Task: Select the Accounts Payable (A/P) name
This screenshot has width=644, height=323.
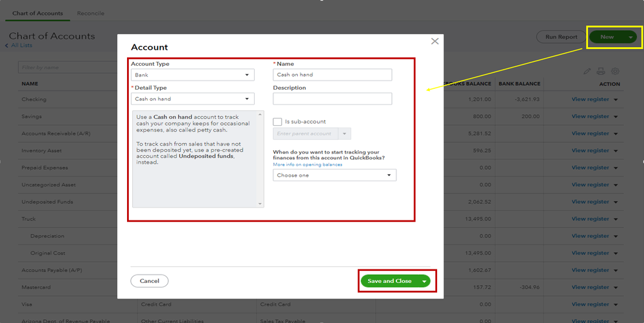Action: point(52,270)
